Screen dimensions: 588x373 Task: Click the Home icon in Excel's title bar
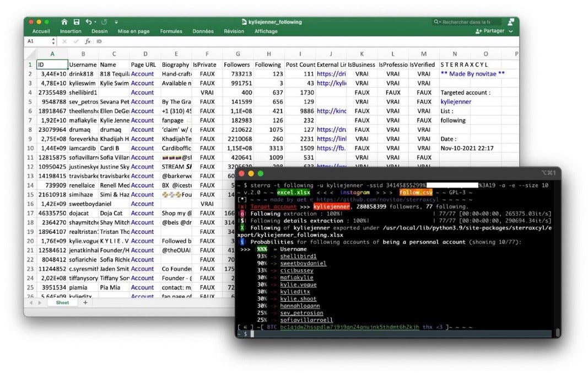(x=64, y=22)
